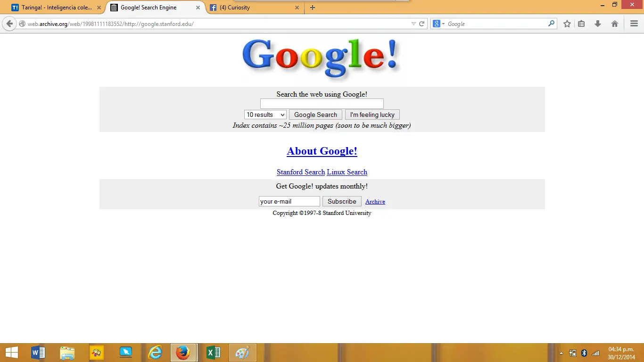Click the 'Search the web using Google!' text
644x362 pixels.
322,94
